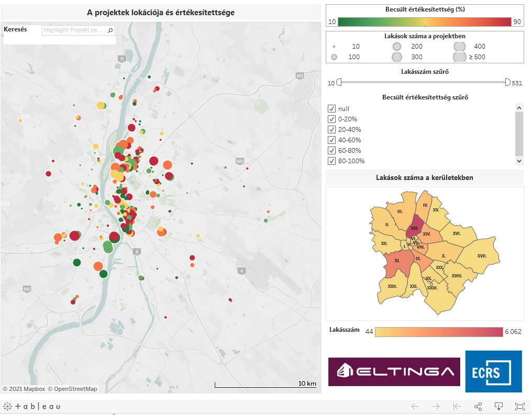Uncheck the null filter checkbox
532x415 pixels.
click(x=331, y=108)
